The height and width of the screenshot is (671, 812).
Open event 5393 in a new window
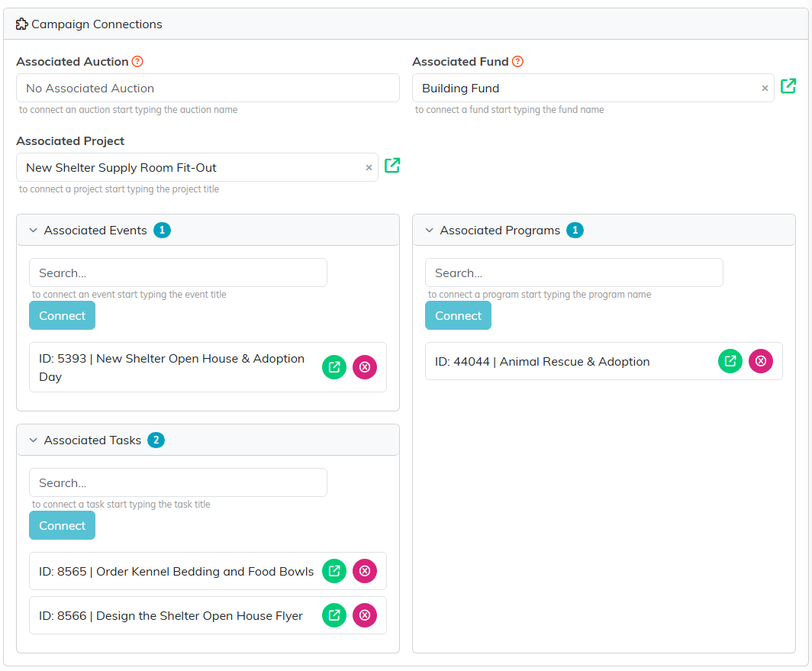tap(334, 367)
